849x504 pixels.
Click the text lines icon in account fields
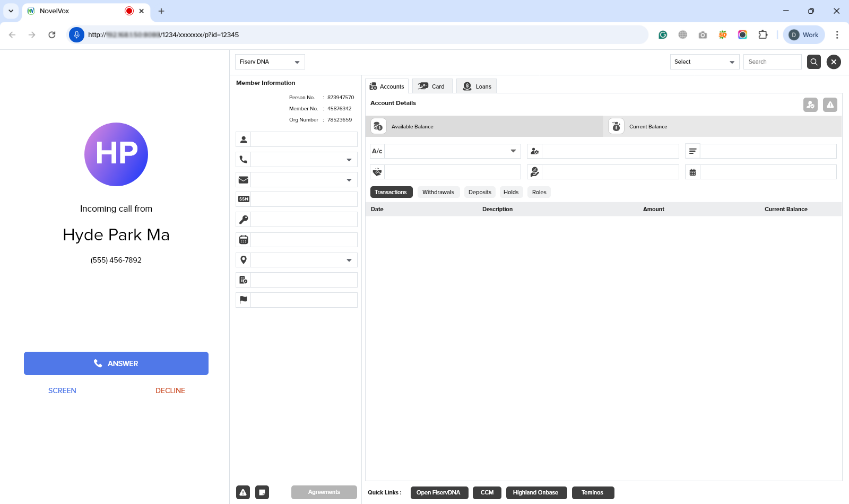click(x=692, y=151)
